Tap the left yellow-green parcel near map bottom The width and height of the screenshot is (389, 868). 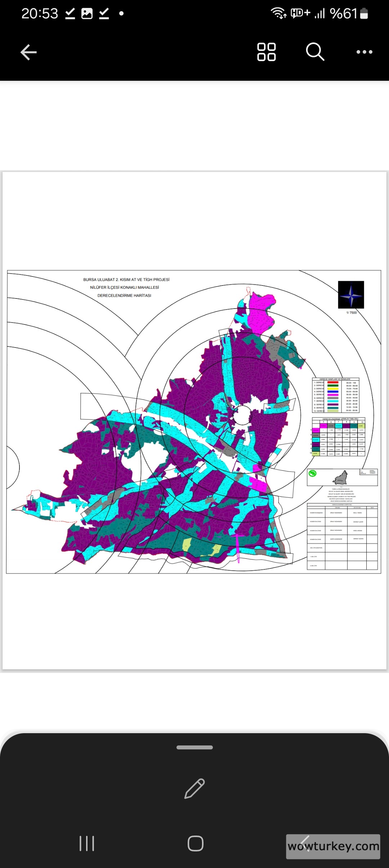(x=187, y=544)
